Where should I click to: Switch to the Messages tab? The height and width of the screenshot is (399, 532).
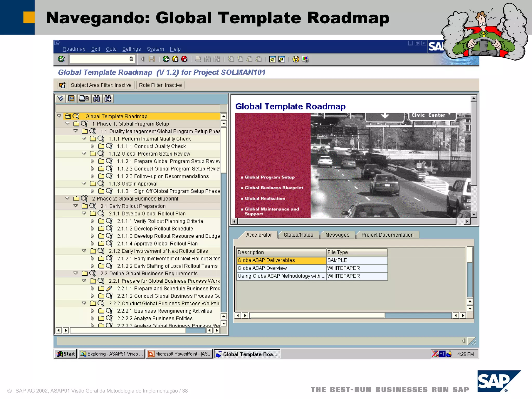337,235
